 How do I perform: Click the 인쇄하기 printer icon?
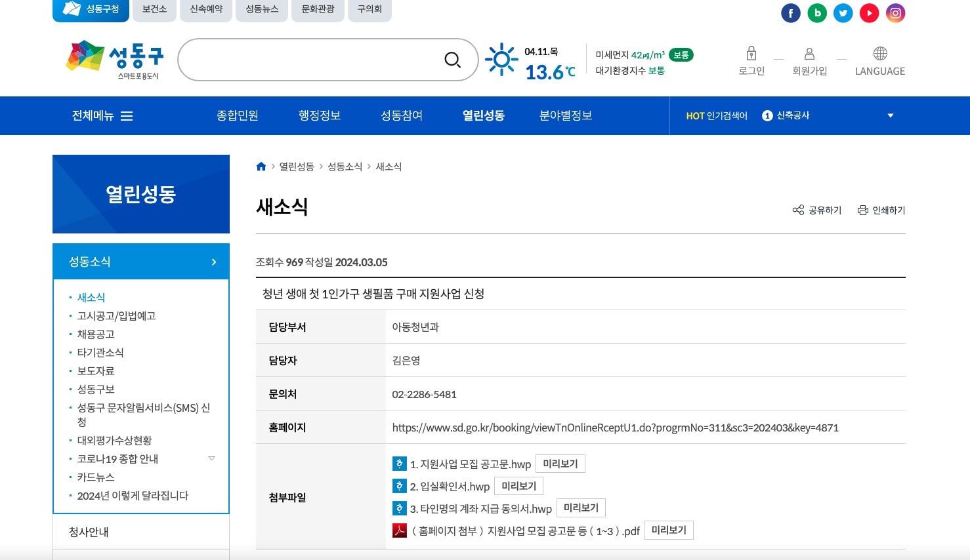point(862,210)
